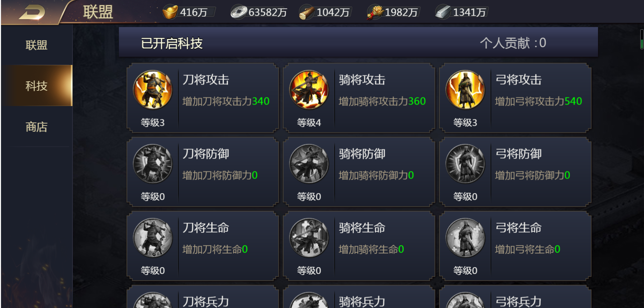
Task: Open the 骑将防御 grey icon
Action: (309, 164)
